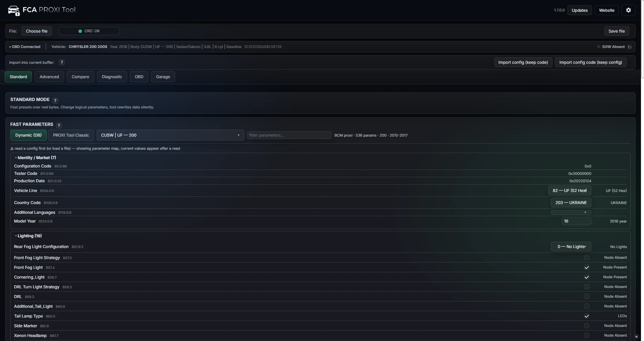644x341 pixels.
Task: Enable the Additional_Tail_Light checkbox
Action: [586, 306]
